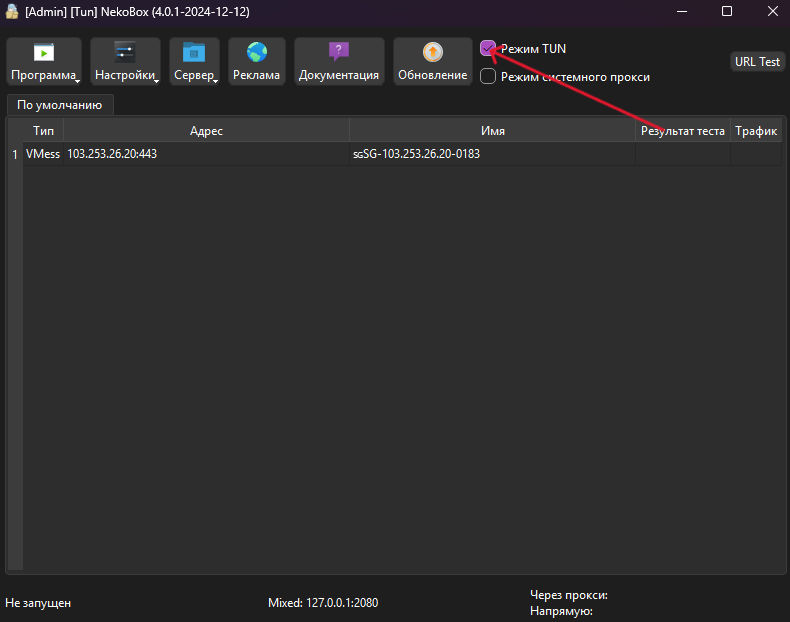Click NekoBox app icon in title bar
Image resolution: width=790 pixels, height=622 pixels.
[x=12, y=11]
